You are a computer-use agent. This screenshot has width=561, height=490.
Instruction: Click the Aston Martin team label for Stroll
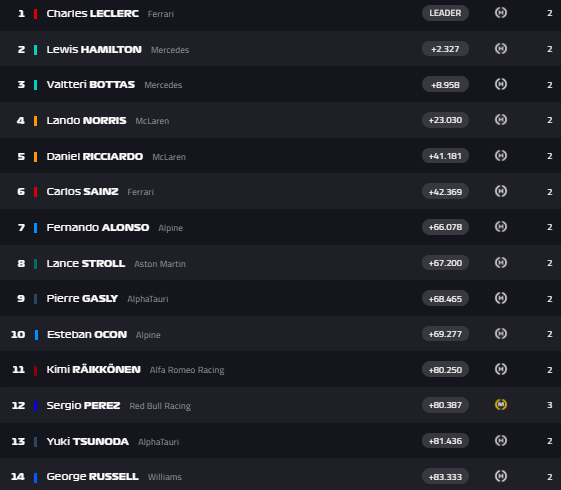point(160,264)
